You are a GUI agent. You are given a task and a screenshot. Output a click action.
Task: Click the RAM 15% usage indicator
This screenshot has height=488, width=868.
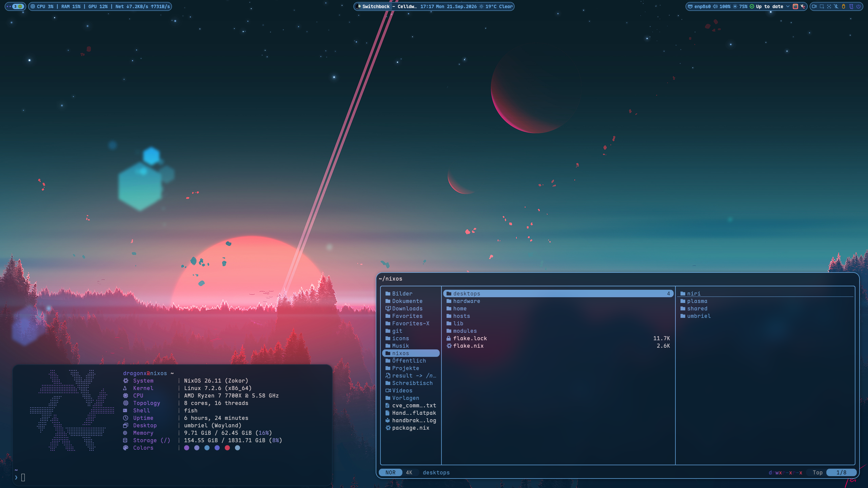71,6
